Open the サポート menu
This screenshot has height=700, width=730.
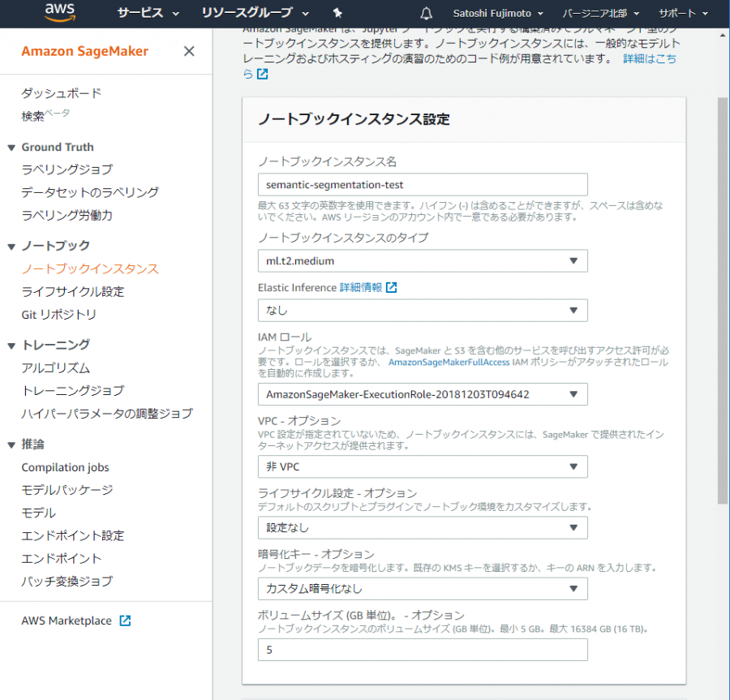coord(684,14)
